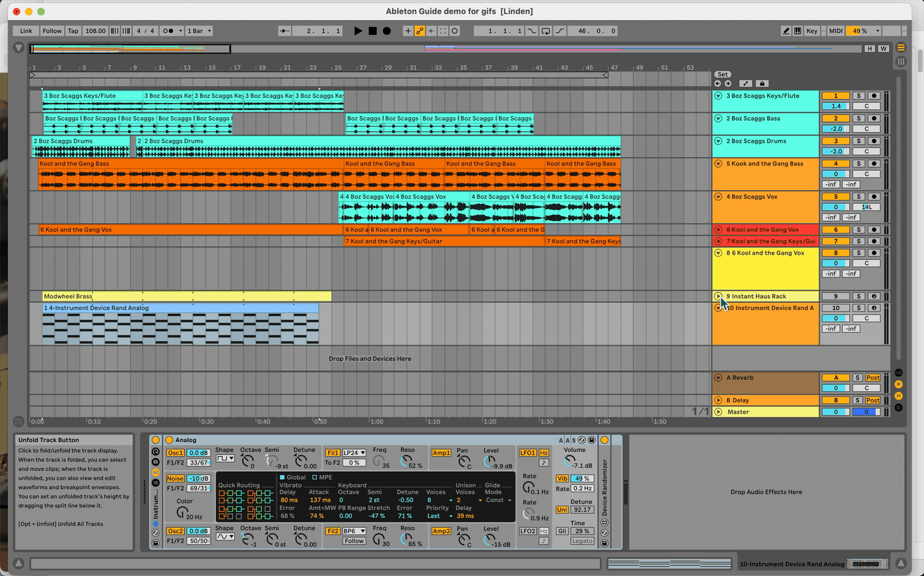Viewport: 924px width, 576px height.
Task: Enable the Draw Mode pencil
Action: click(786, 31)
